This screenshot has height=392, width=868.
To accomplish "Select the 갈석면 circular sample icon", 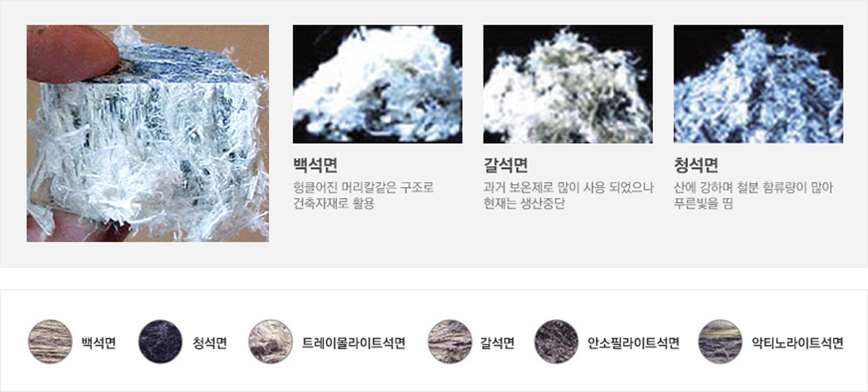I will pyautogui.click(x=450, y=342).
